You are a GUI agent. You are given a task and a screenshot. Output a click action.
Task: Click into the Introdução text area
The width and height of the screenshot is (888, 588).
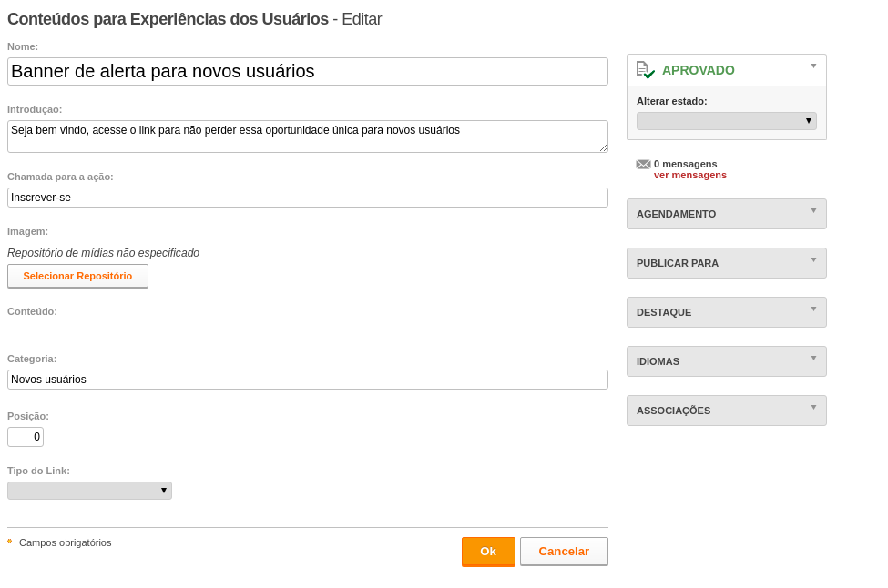(308, 137)
